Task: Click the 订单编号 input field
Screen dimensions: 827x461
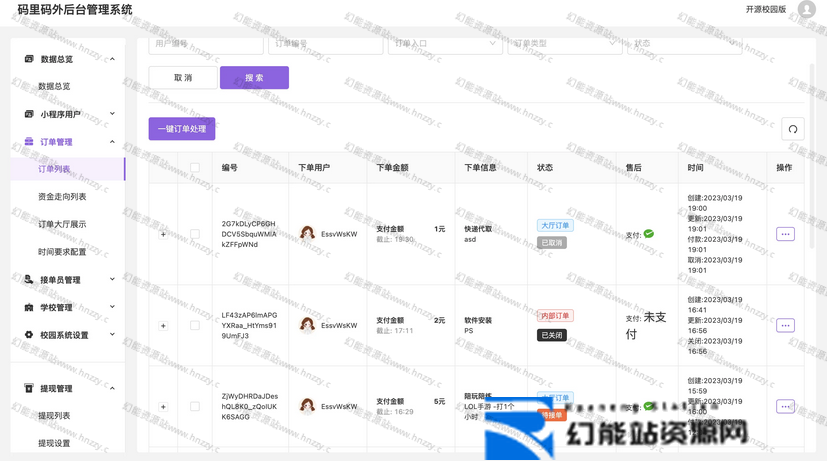Action: pyautogui.click(x=325, y=44)
